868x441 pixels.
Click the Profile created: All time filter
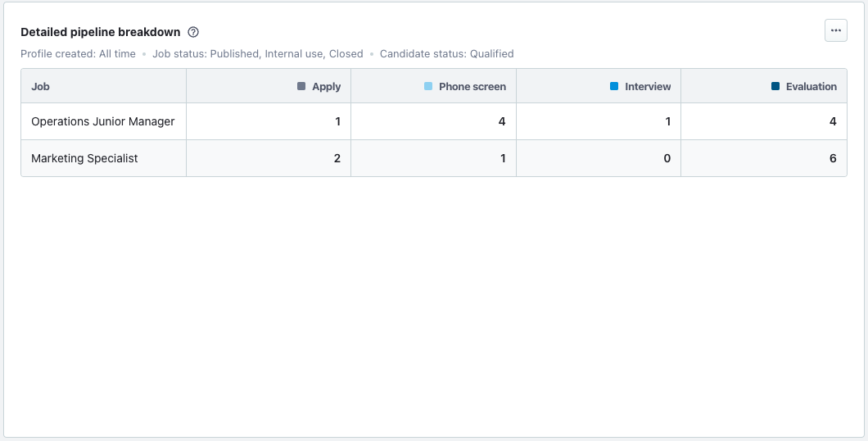(x=78, y=54)
